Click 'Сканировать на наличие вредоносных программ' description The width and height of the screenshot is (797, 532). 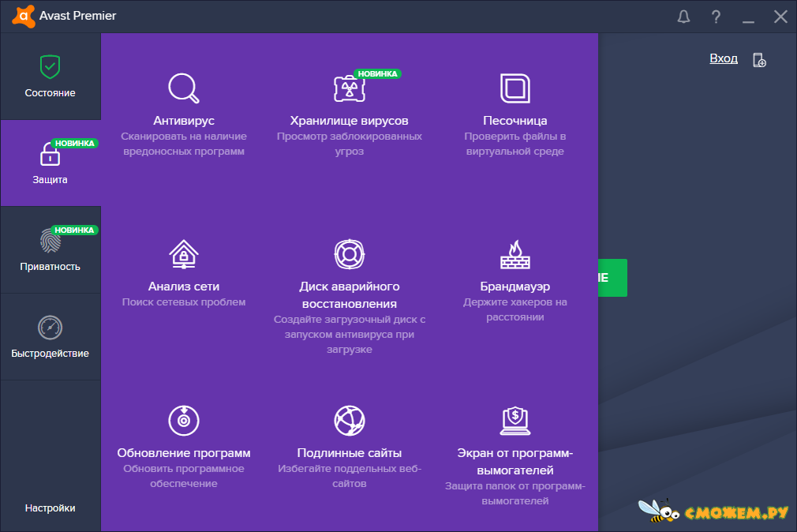[184, 144]
